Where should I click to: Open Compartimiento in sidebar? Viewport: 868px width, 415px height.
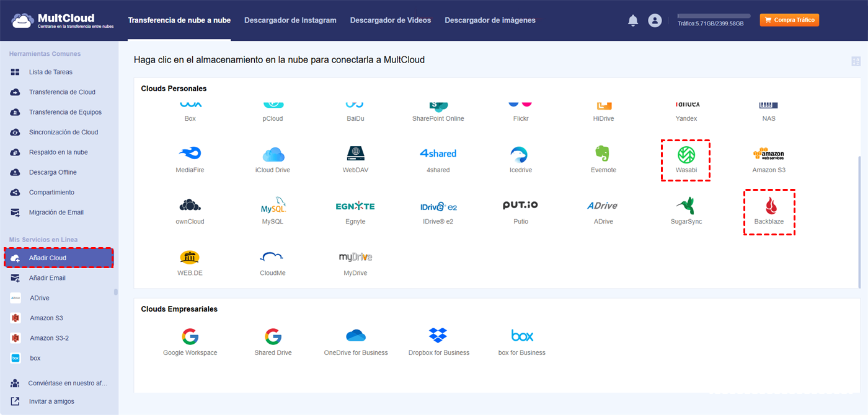pyautogui.click(x=60, y=192)
